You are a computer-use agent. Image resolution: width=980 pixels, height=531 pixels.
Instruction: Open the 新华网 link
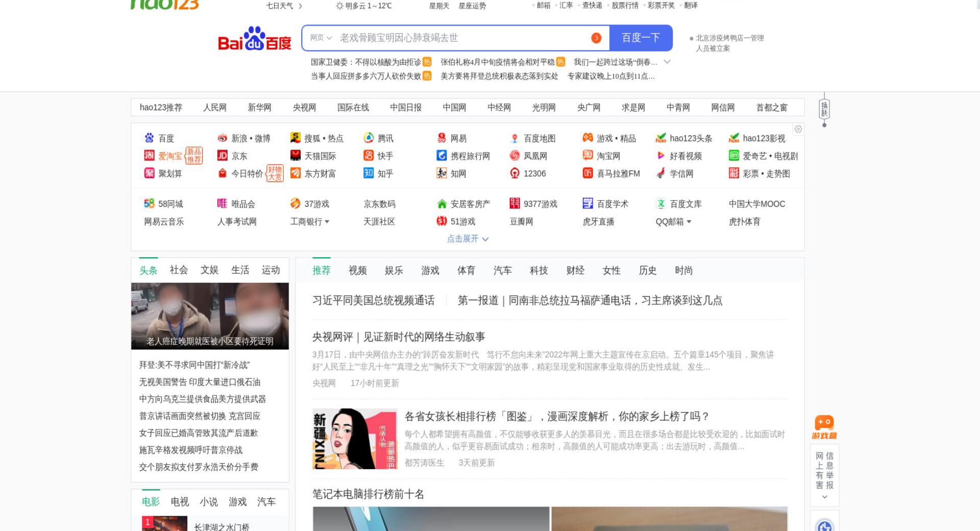pos(259,108)
